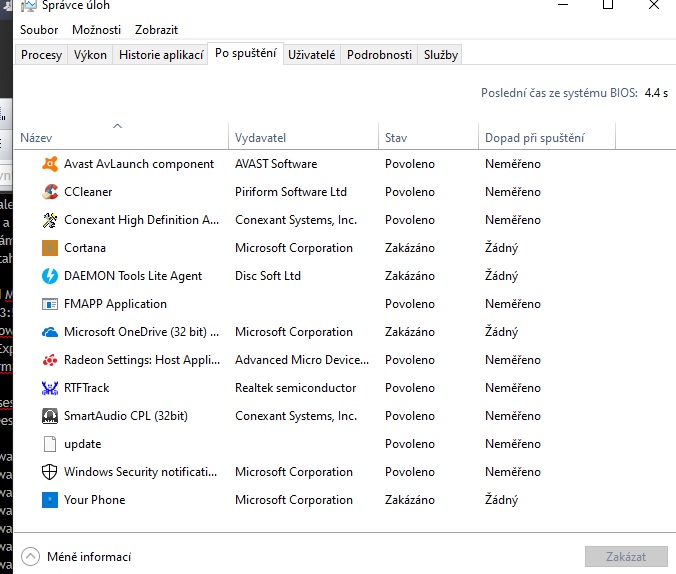Sort by Stav column header
676x574 pixels.
(396, 138)
